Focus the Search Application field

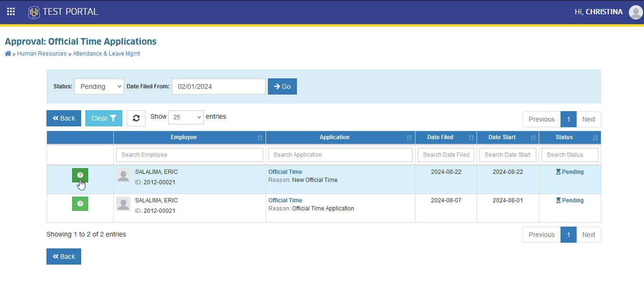(340, 155)
